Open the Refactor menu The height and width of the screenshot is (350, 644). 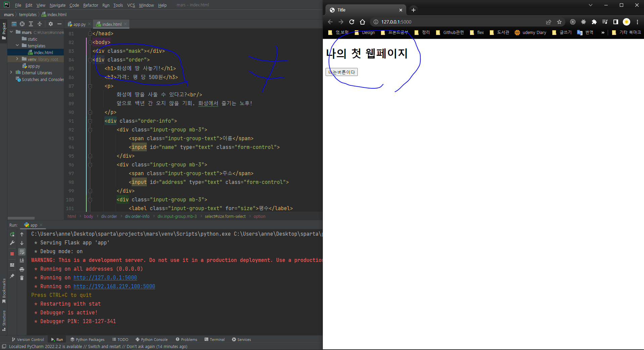coord(91,5)
